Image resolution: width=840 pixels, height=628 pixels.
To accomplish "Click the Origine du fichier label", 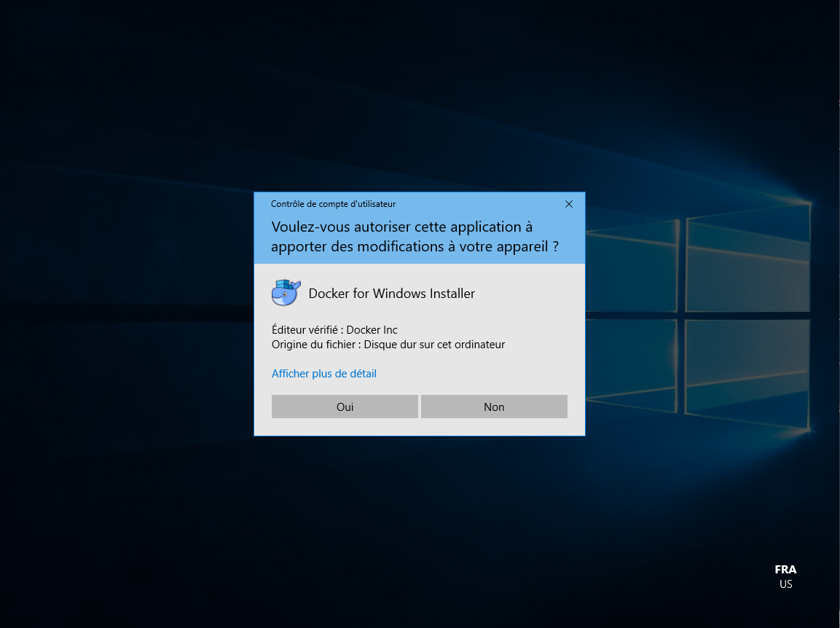I will 315,345.
